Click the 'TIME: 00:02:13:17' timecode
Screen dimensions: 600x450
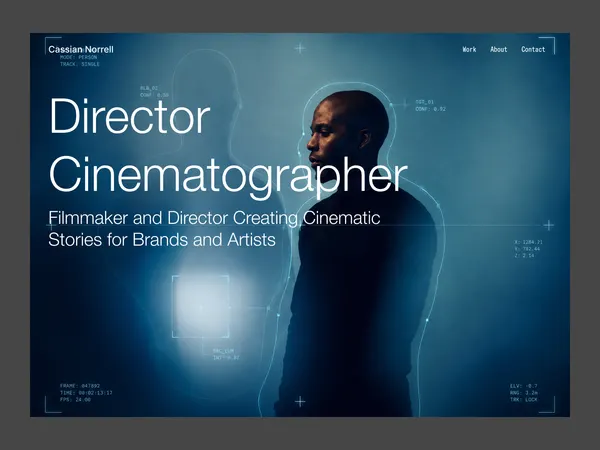(86, 393)
